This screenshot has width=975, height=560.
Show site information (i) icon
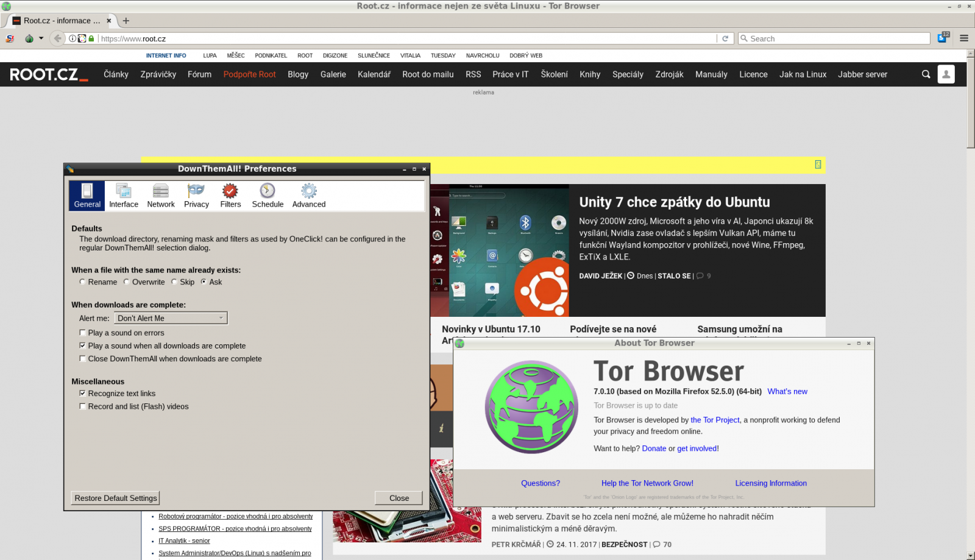click(x=73, y=38)
